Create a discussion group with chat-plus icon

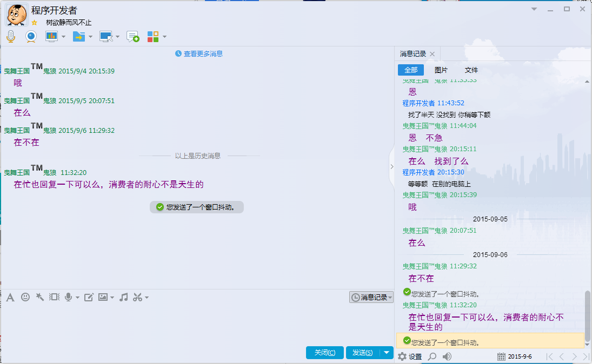pyautogui.click(x=133, y=37)
